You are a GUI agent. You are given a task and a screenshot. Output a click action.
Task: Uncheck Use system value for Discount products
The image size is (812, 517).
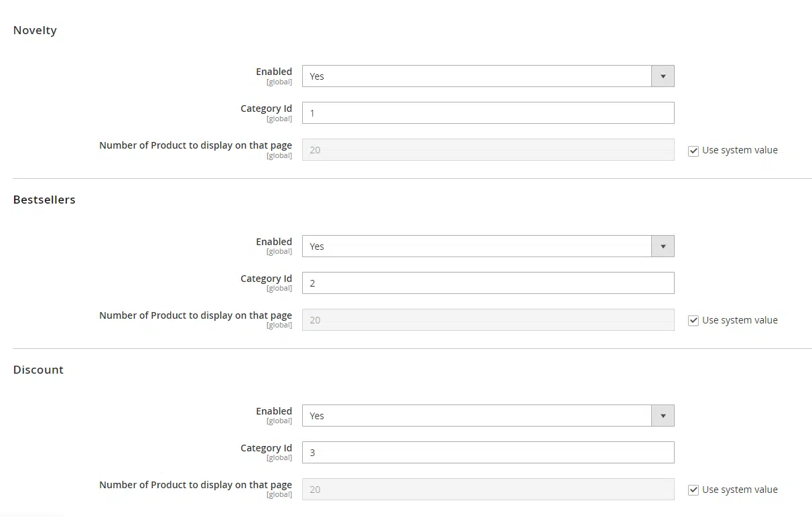(x=693, y=490)
